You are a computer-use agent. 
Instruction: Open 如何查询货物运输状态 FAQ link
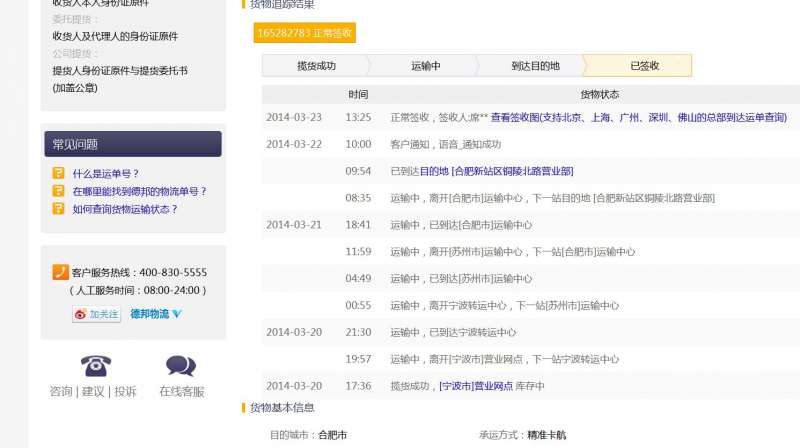tap(125, 209)
